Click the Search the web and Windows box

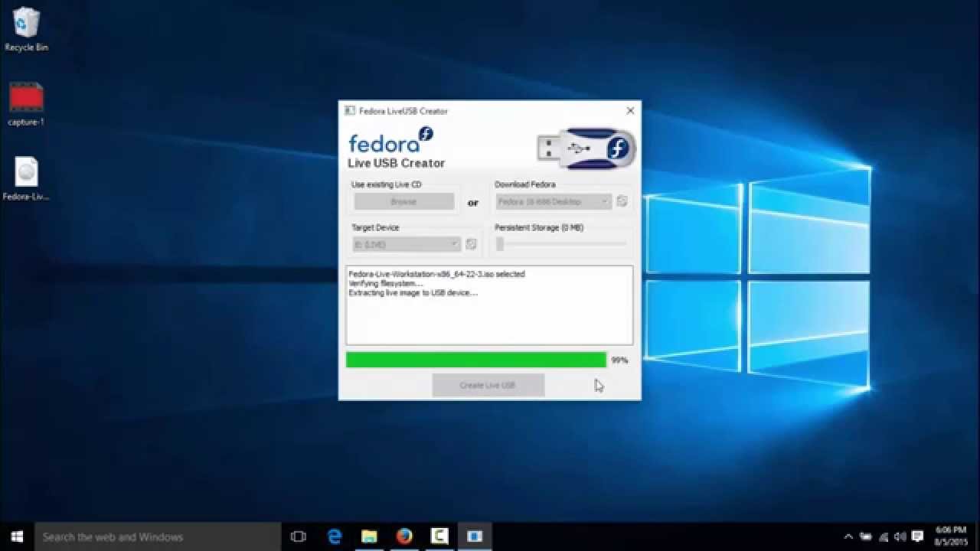click(x=158, y=536)
